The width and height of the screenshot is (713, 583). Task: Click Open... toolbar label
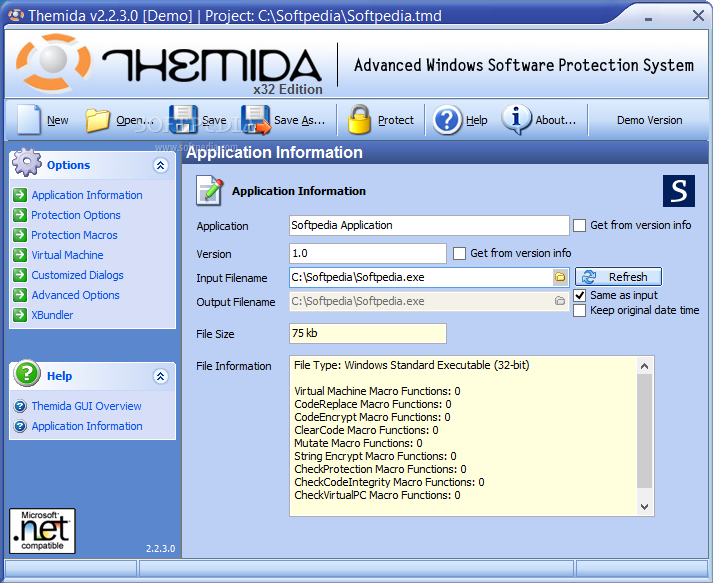[x=135, y=120]
